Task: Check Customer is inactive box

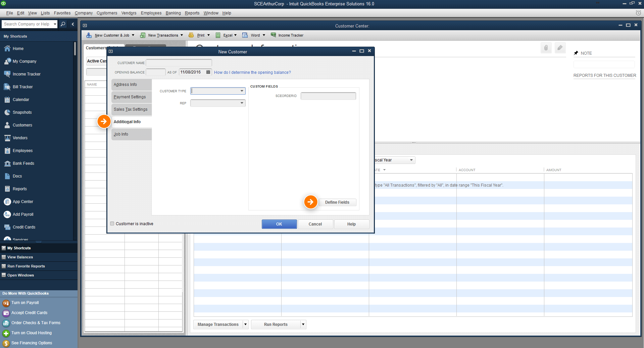Action: pyautogui.click(x=112, y=223)
